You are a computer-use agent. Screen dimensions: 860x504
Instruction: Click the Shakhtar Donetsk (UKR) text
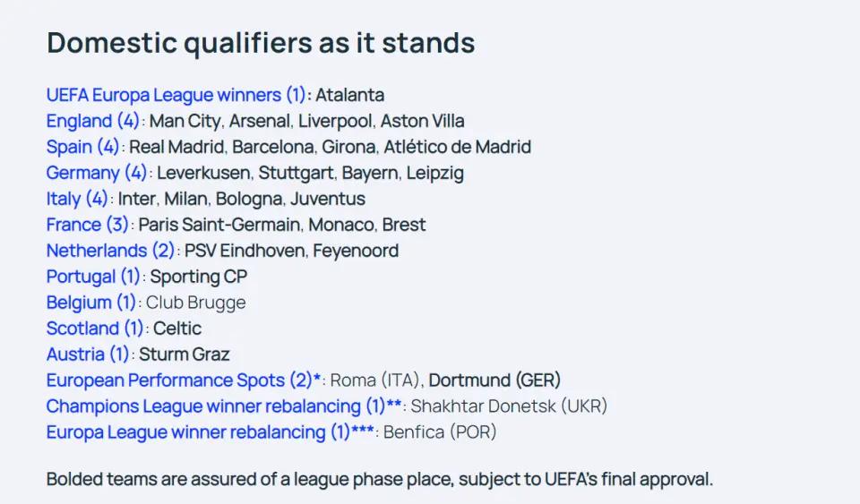coord(509,406)
